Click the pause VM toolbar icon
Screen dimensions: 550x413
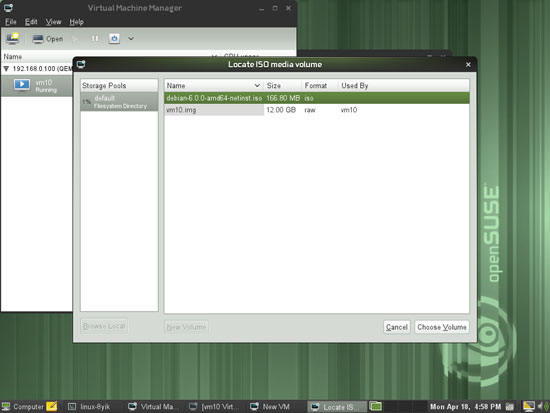coord(95,39)
